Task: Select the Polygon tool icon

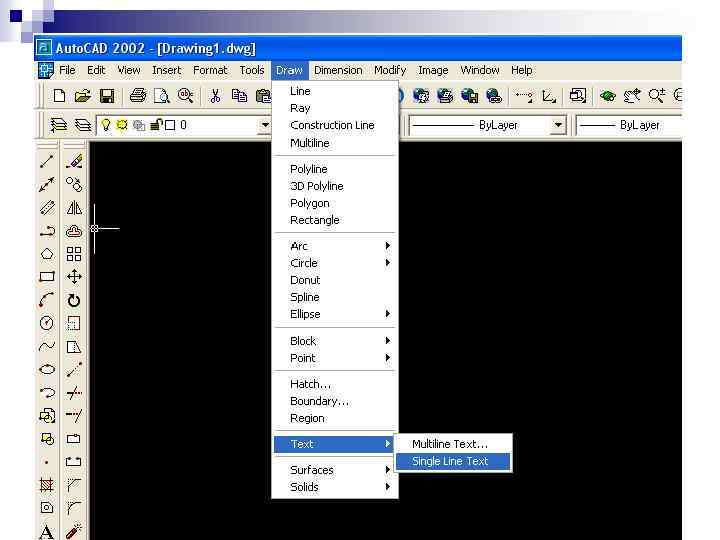Action: pyautogui.click(x=47, y=254)
